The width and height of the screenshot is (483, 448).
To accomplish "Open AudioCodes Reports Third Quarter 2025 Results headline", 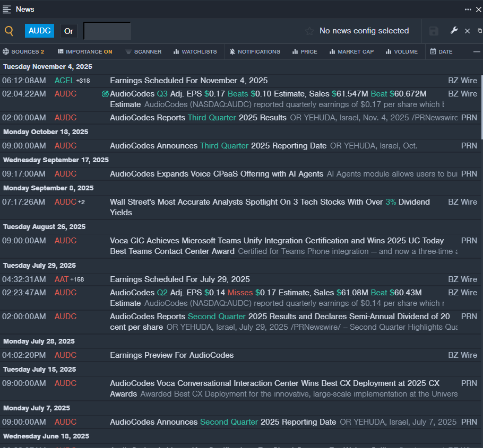I will coord(198,118).
